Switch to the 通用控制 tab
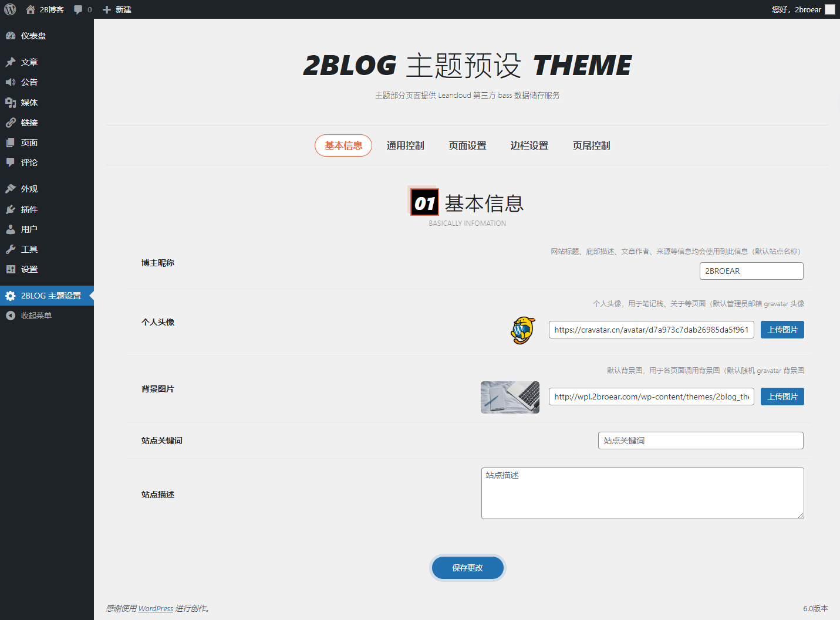 (406, 145)
